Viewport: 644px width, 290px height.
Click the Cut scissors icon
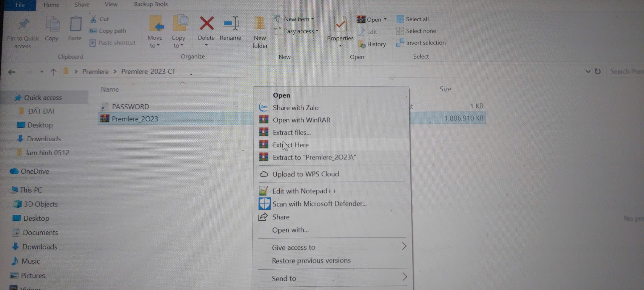[x=93, y=19]
